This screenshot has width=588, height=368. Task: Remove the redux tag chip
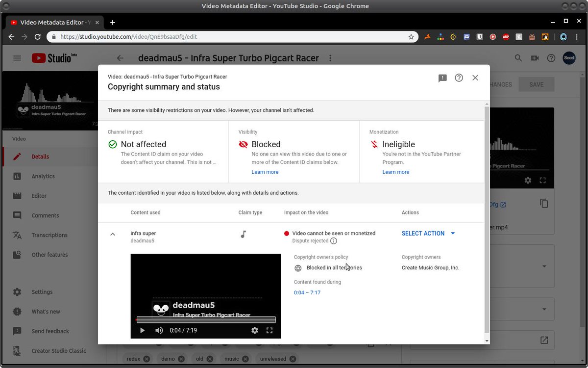(147, 359)
